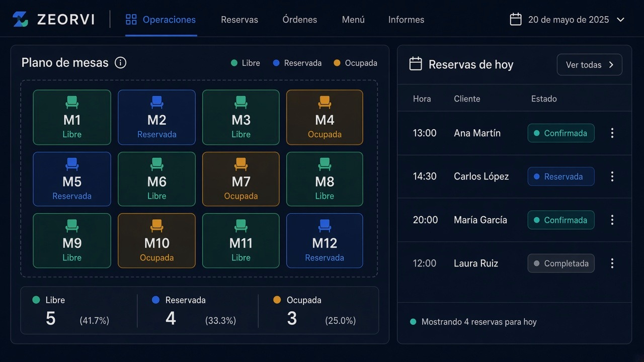This screenshot has width=644, height=362.
Task: Click the Completada badge for Laura Ruiz
Action: [x=561, y=263]
